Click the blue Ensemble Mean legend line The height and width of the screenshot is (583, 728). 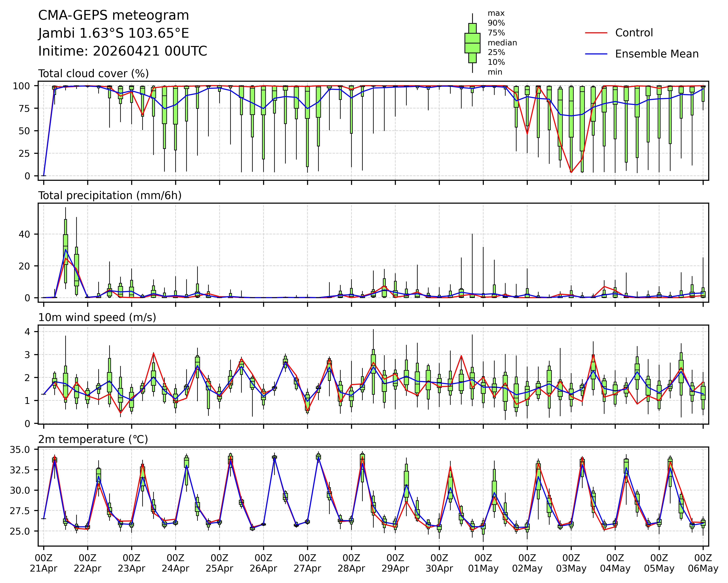(596, 54)
